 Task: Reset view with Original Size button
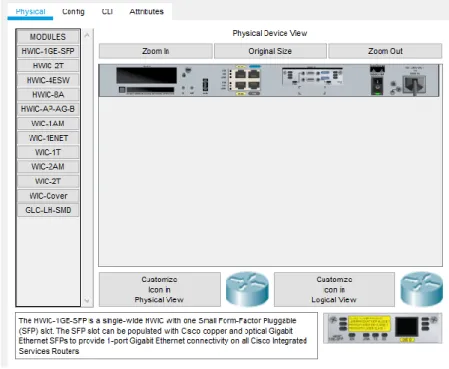point(270,51)
